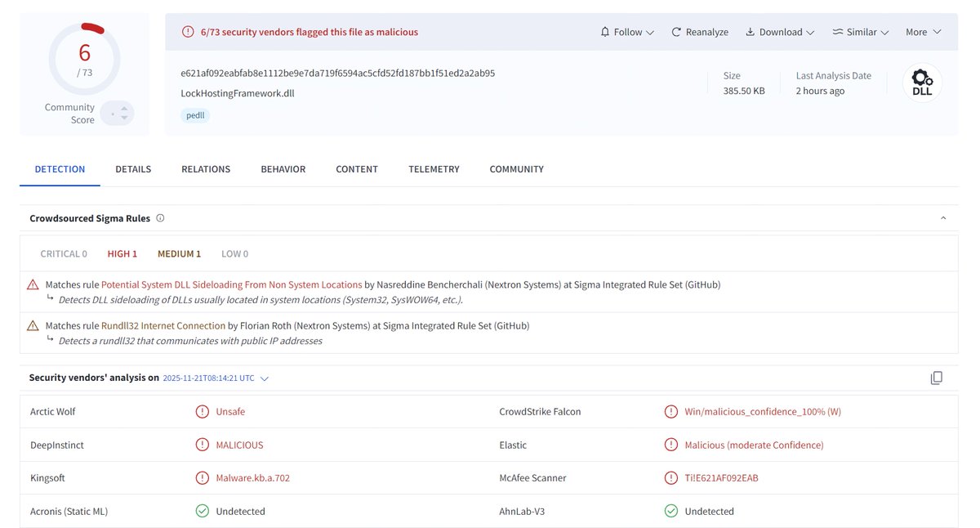Toggle the MEDIUM severity filter
Image resolution: width=980 pixels, height=528 pixels.
click(x=179, y=253)
